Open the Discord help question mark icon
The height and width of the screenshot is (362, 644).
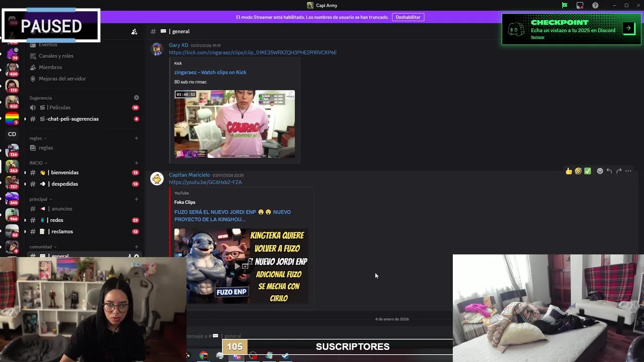click(x=596, y=6)
